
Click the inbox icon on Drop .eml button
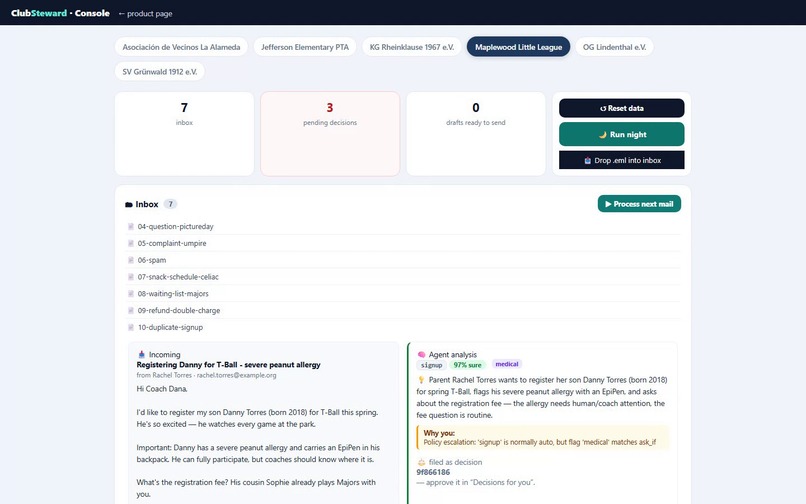(588, 160)
